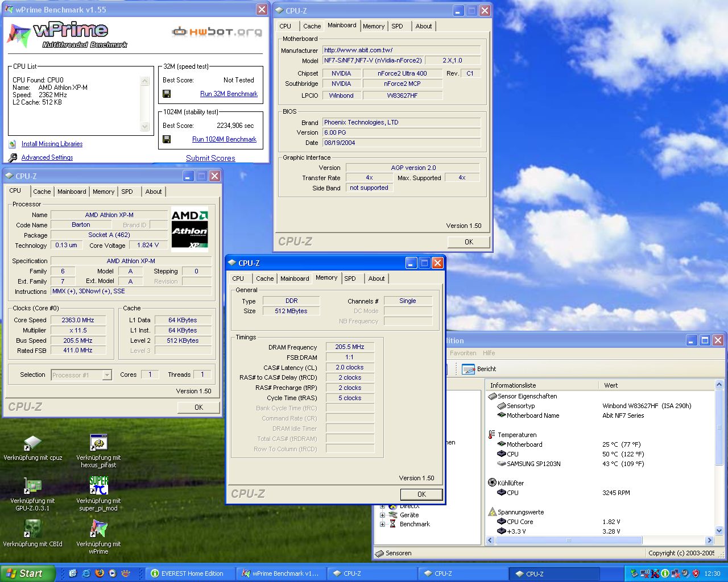The width and height of the screenshot is (728, 582).
Task: Click the EVEREST list scroll-up arrow
Action: [x=719, y=385]
